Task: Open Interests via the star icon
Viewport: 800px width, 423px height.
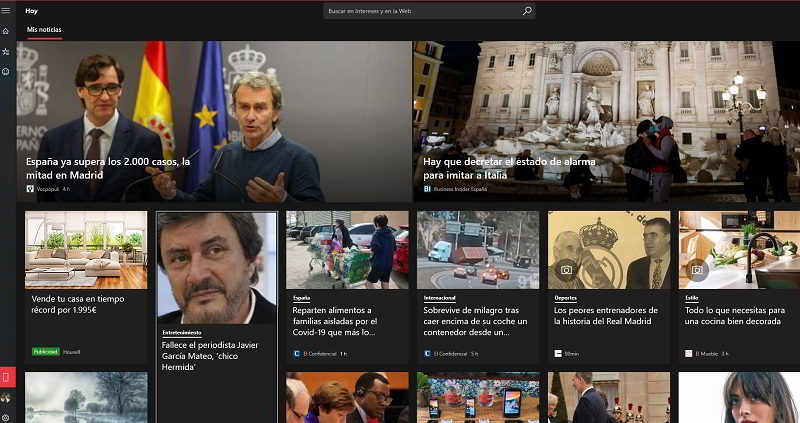Action: (x=6, y=51)
